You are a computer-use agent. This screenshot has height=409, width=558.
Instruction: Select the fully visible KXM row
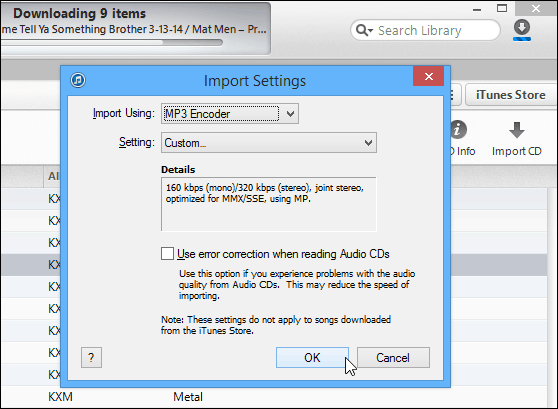pyautogui.click(x=274, y=397)
